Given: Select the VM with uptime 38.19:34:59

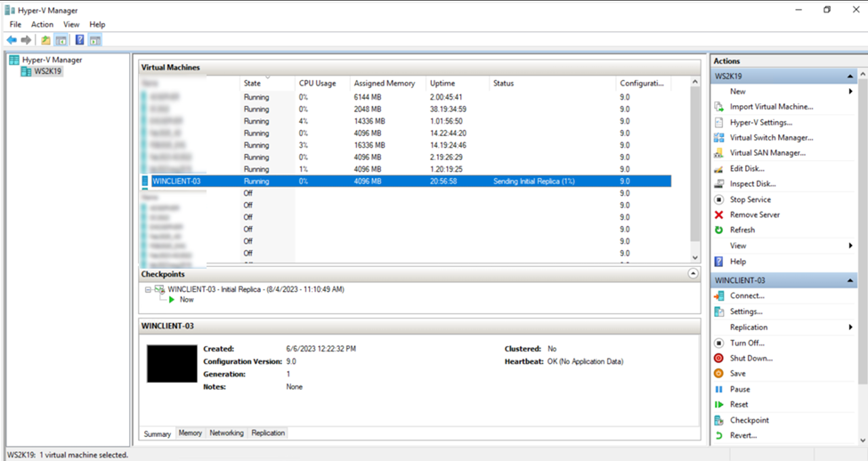Looking at the screenshot, I should 406,109.
